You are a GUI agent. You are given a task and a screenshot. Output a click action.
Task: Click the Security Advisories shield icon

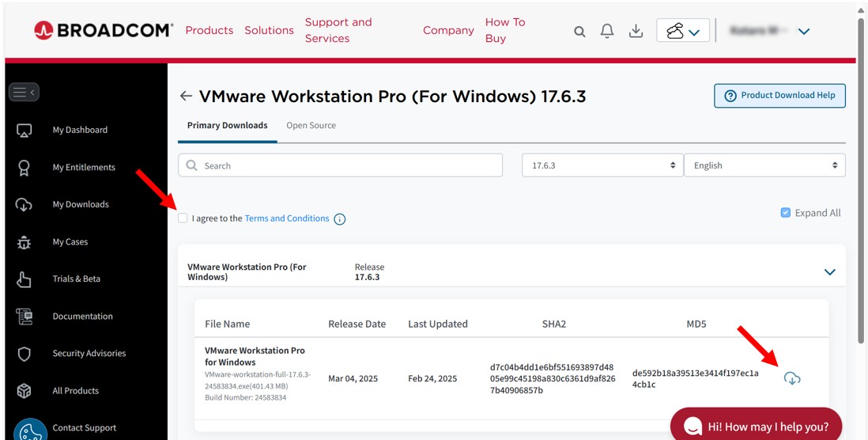pos(25,354)
